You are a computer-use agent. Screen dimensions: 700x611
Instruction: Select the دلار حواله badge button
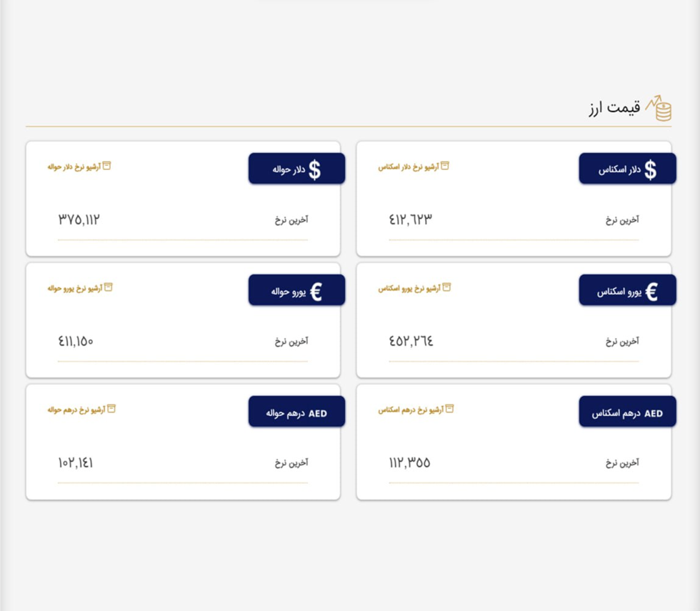(x=296, y=169)
